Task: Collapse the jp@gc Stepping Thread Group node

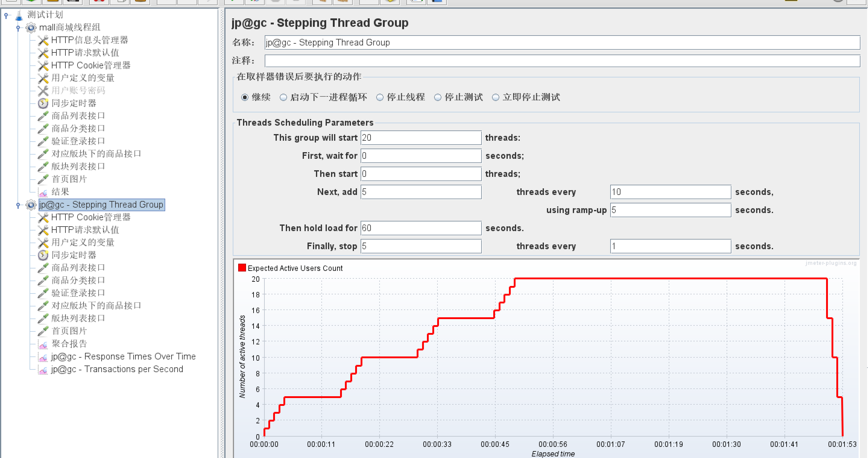Action: [18, 205]
